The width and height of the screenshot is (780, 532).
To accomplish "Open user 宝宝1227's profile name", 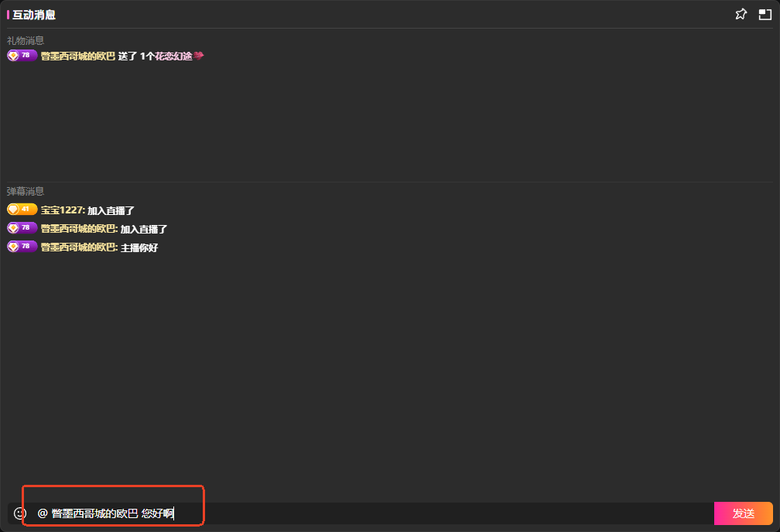I will (62, 210).
